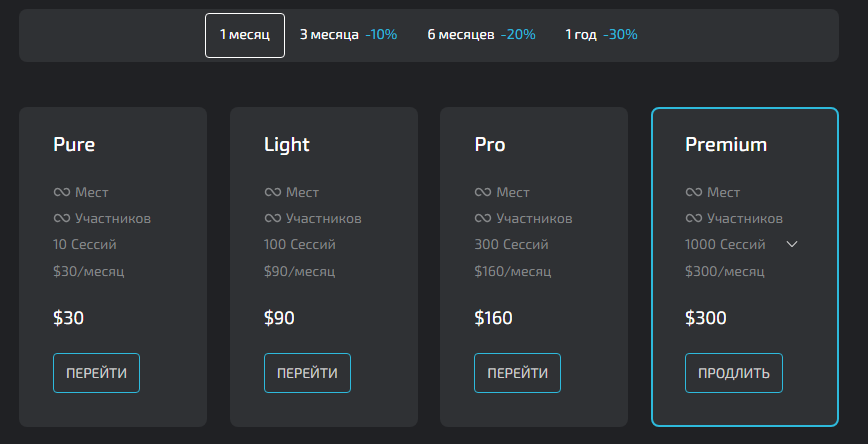Click infinity icon beside Участников in Light
This screenshot has width=868, height=444.
[x=272, y=219]
